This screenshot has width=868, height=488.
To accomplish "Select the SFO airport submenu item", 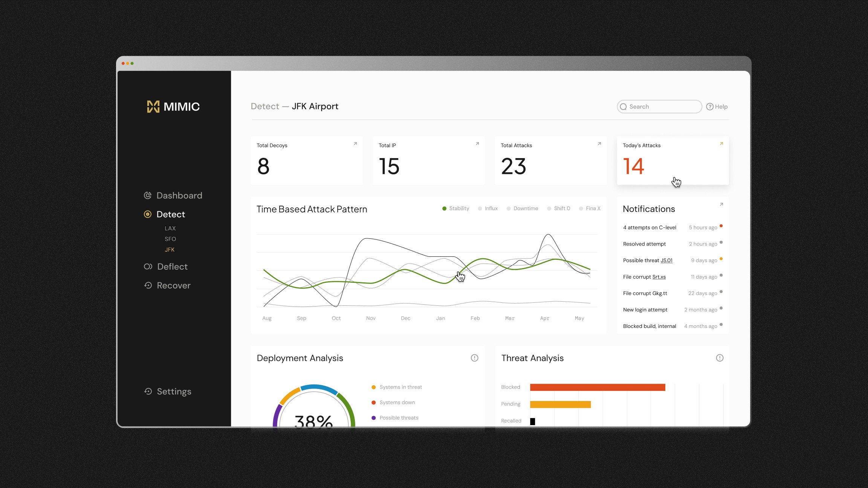I will (170, 239).
